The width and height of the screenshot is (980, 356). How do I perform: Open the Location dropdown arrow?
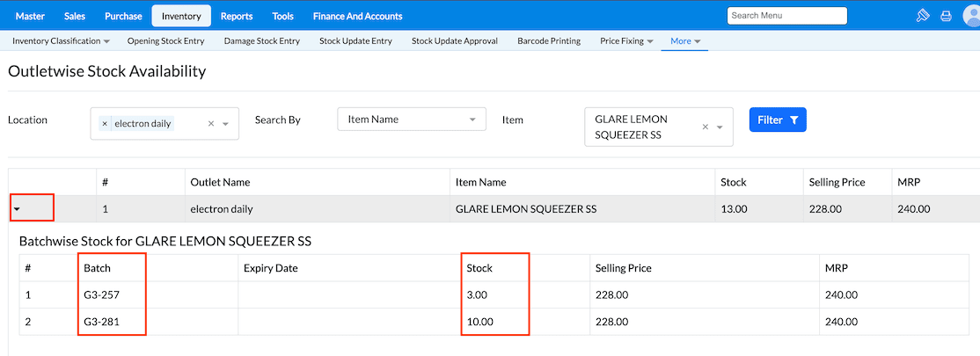[225, 124]
